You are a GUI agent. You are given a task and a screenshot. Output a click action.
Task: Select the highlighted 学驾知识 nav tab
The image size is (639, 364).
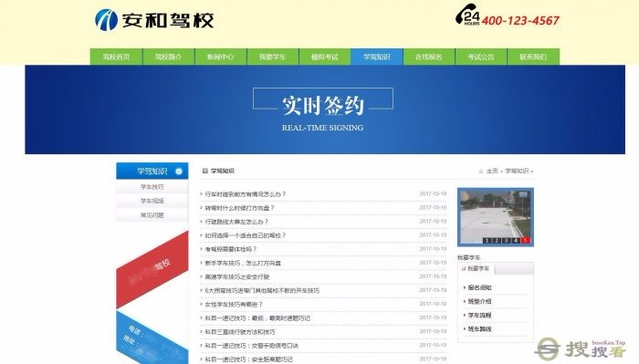coord(377,57)
